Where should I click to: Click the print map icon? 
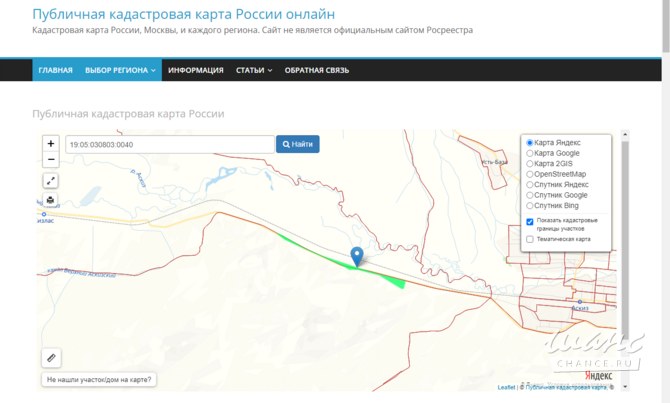(x=50, y=200)
